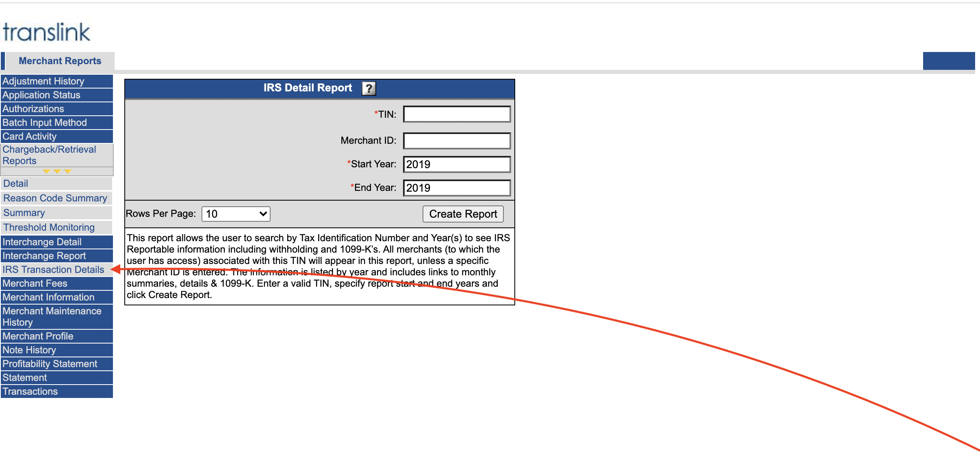Open the Reason Code Summary link
Screen dimensions: 980x454
[x=55, y=198]
